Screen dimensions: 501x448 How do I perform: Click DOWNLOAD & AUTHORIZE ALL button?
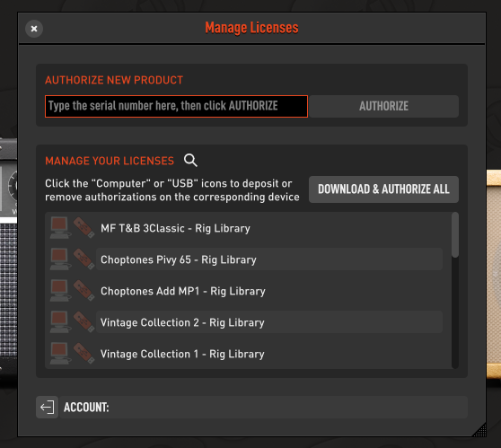(383, 189)
